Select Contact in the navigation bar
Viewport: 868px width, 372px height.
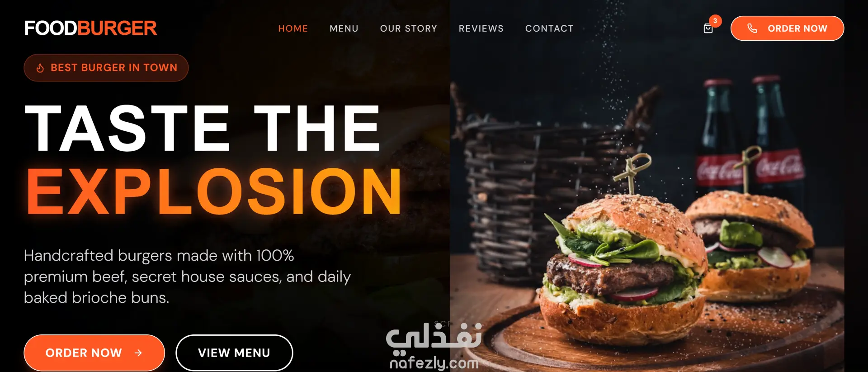click(549, 29)
